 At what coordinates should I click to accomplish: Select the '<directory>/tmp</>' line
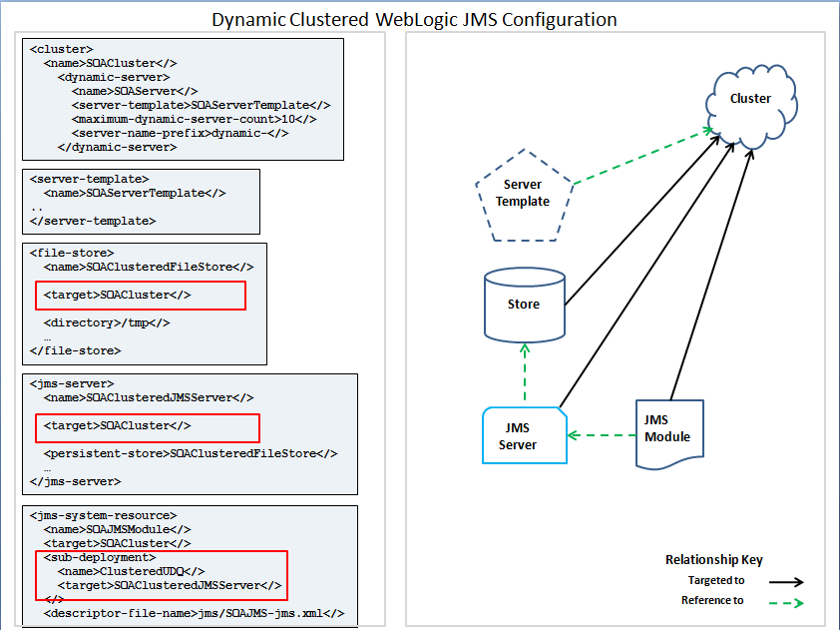(x=107, y=322)
